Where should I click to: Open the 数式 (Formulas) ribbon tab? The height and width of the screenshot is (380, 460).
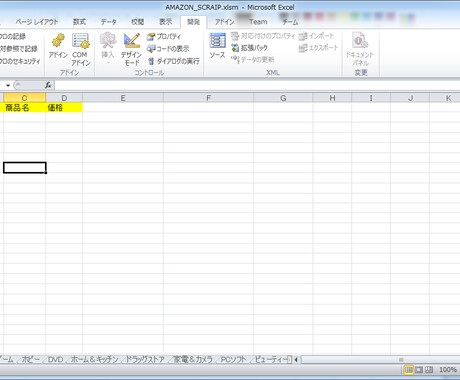[x=79, y=22]
